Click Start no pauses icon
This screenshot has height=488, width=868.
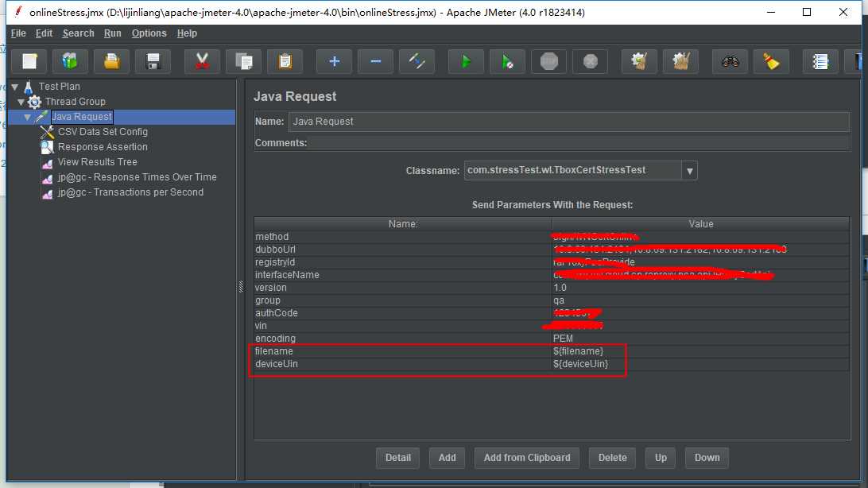(x=507, y=61)
